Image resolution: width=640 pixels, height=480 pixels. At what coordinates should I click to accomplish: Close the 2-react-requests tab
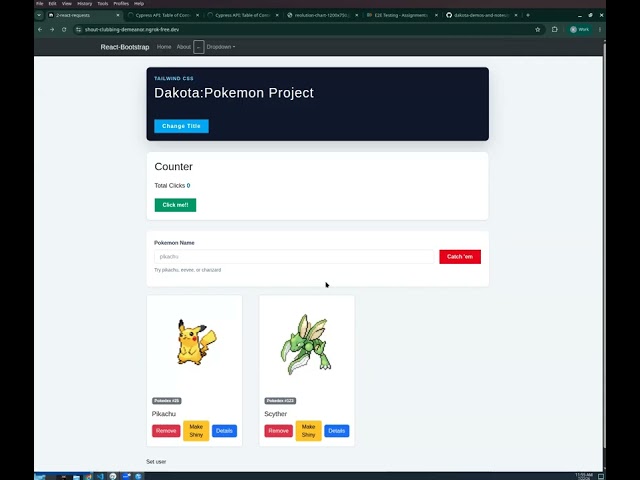pos(118,15)
